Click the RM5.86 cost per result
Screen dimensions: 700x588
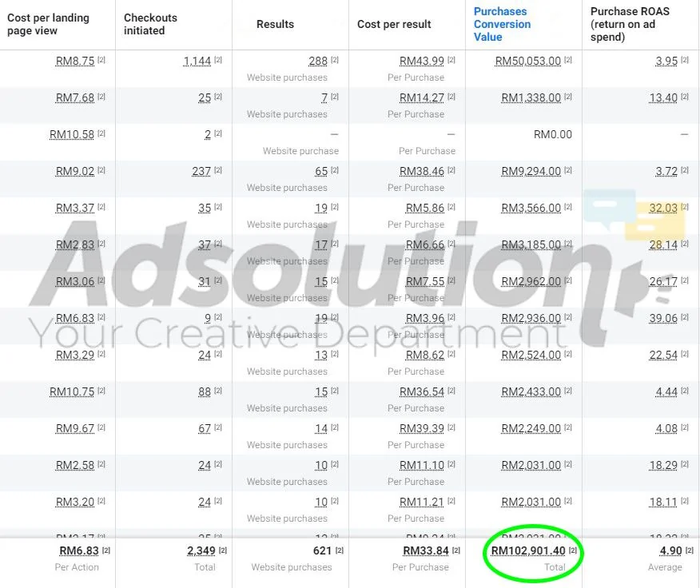tap(425, 208)
